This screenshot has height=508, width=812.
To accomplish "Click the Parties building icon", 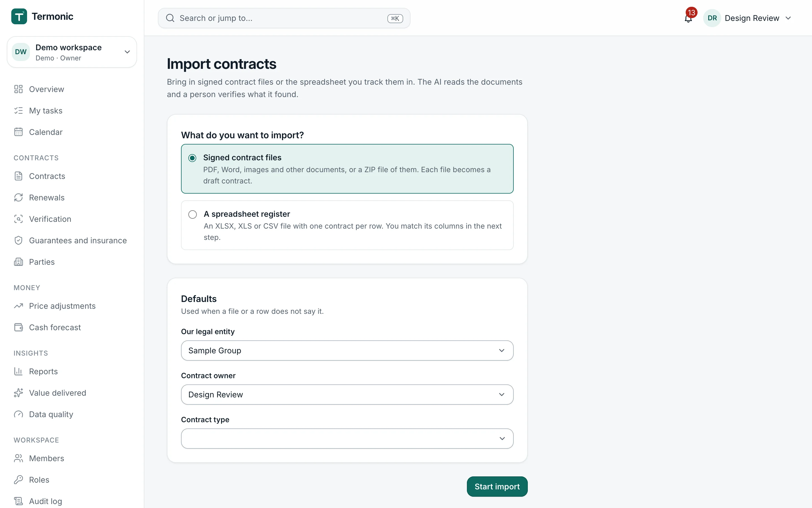I will point(18,262).
